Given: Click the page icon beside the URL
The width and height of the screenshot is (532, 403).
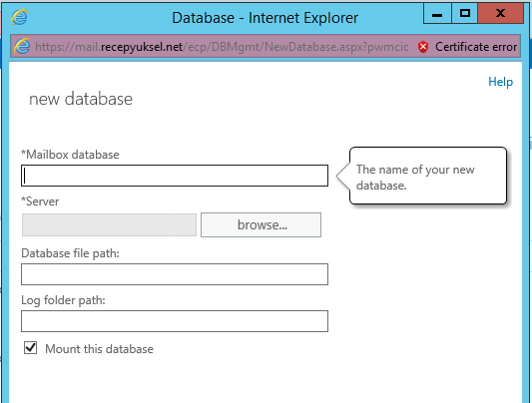Looking at the screenshot, I should click(22, 46).
